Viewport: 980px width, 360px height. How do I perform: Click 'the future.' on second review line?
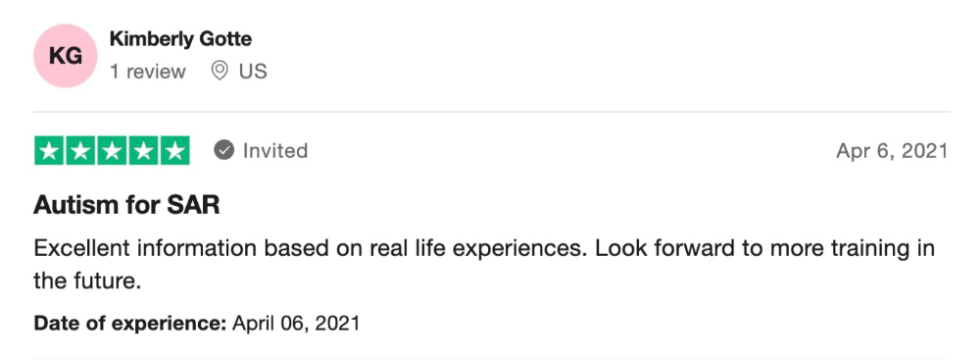click(87, 282)
